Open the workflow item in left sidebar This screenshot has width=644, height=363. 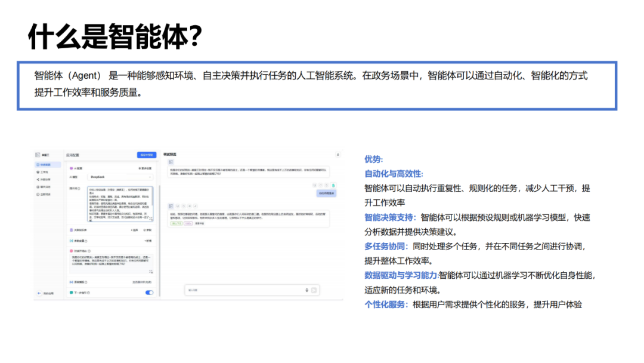tap(43, 173)
